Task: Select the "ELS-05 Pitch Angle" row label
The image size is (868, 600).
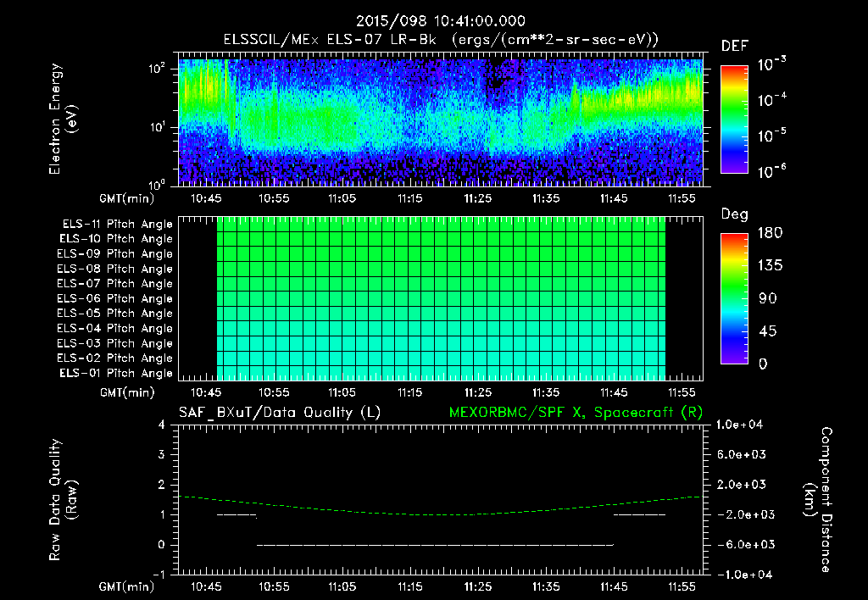Action: pyautogui.click(x=114, y=314)
